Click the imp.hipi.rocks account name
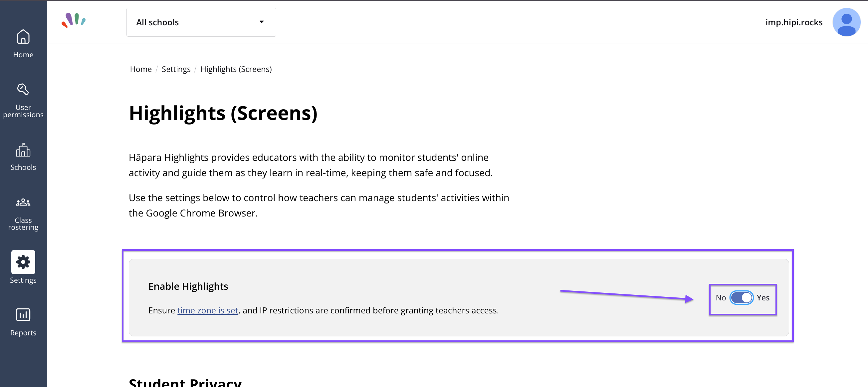Image resolution: width=868 pixels, height=387 pixels. (x=793, y=22)
